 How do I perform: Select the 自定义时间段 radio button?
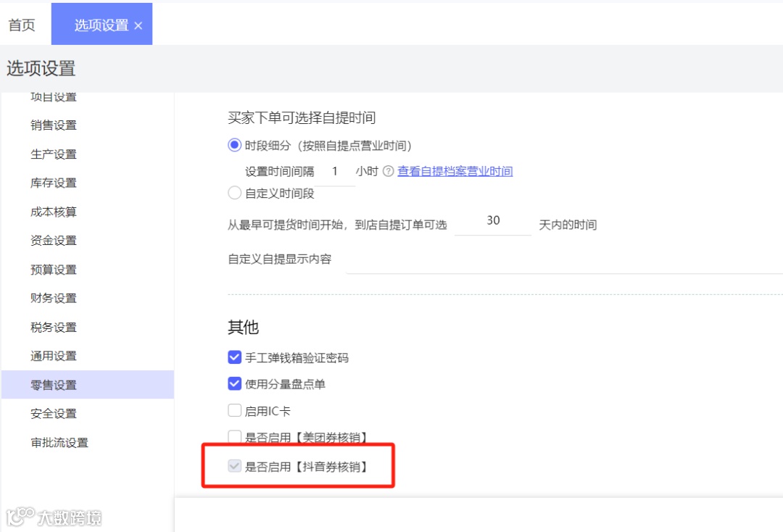(234, 193)
